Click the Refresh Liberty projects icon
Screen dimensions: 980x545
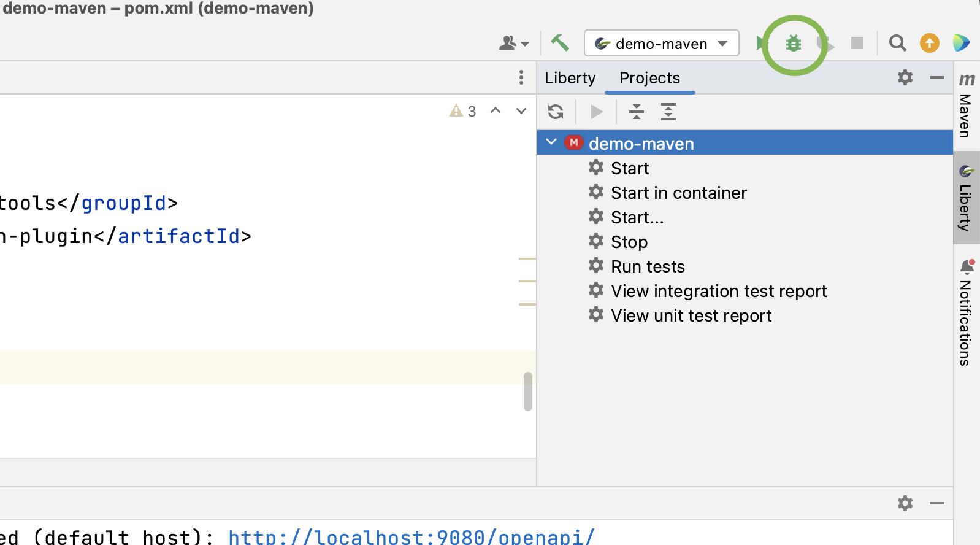(x=556, y=112)
